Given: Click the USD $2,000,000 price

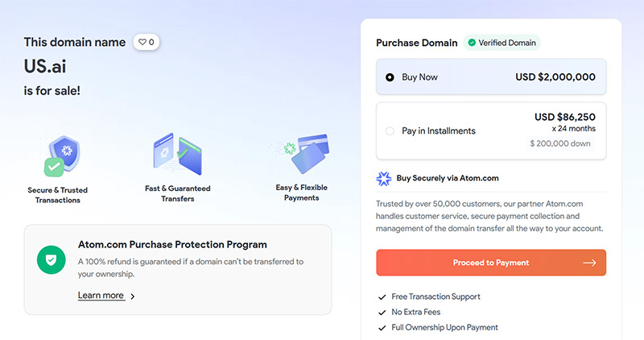Looking at the screenshot, I should (x=555, y=77).
